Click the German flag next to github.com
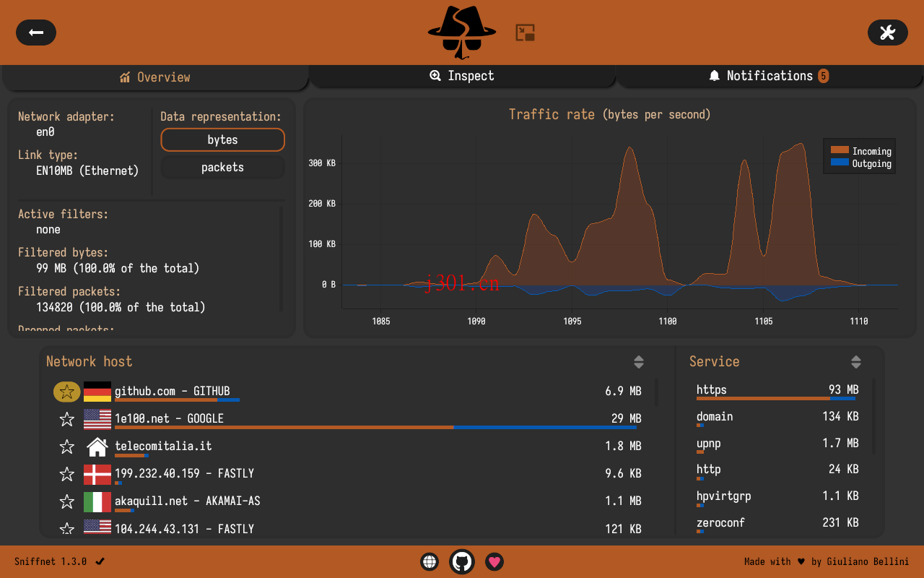The height and width of the screenshot is (578, 924). [97, 391]
